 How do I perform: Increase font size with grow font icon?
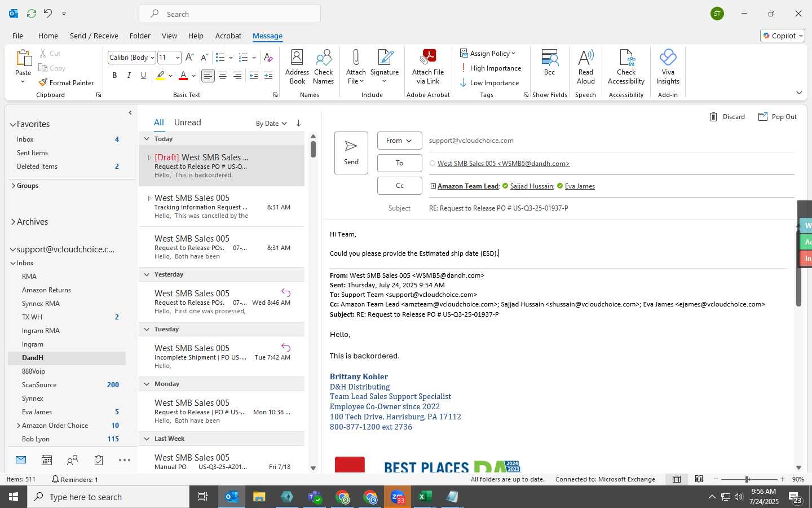coord(189,58)
